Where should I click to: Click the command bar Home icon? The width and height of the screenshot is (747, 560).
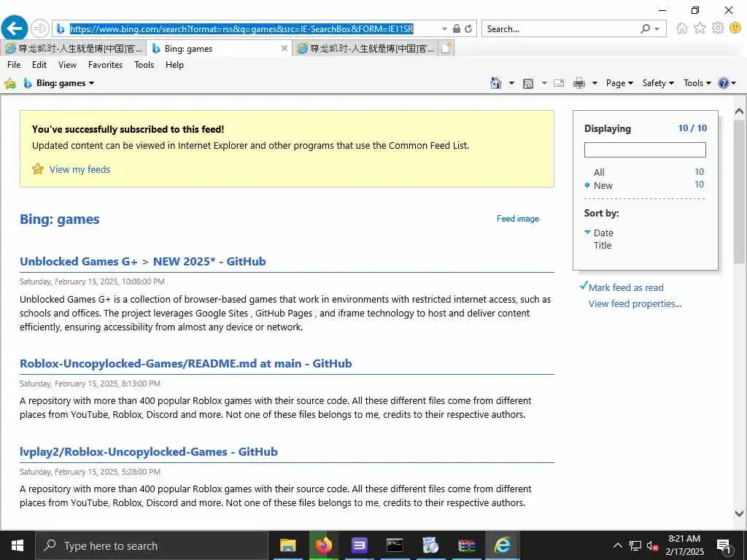pyautogui.click(x=495, y=83)
